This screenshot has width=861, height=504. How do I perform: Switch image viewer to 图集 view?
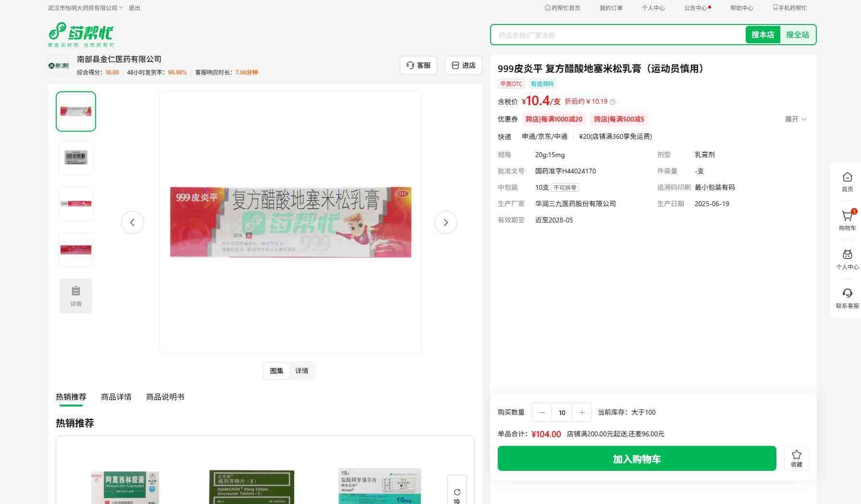pos(276,371)
